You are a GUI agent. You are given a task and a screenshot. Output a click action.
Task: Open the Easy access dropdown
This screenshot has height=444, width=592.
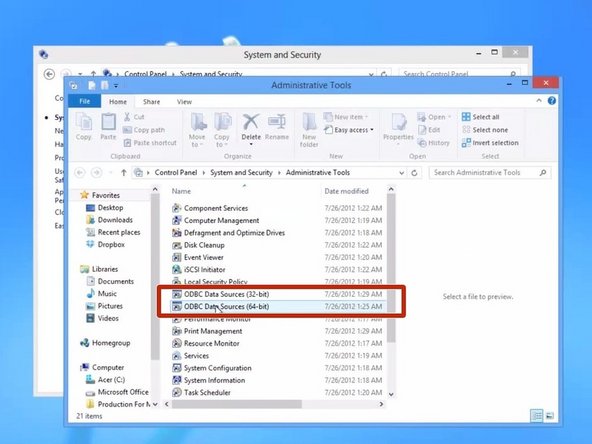[x=349, y=130]
